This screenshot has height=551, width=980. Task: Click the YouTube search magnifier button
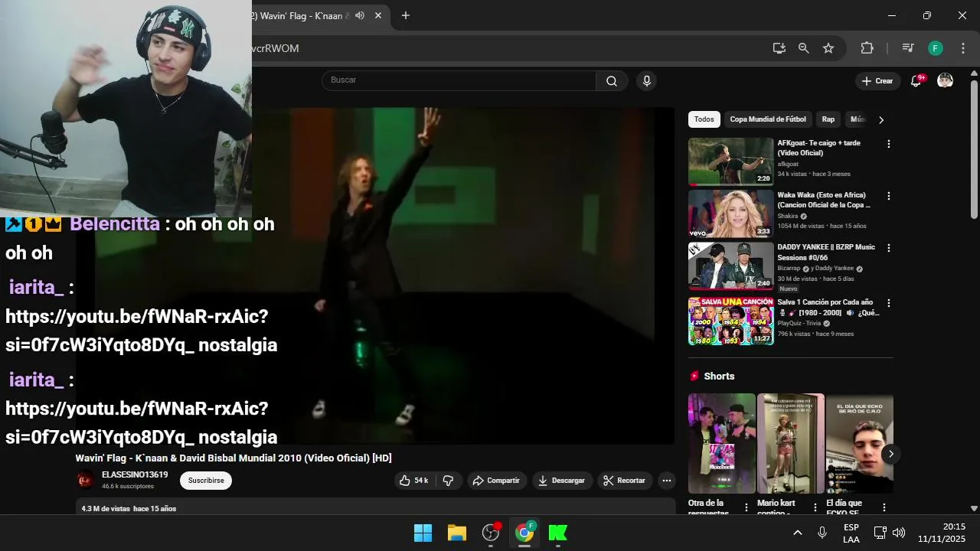pyautogui.click(x=612, y=81)
